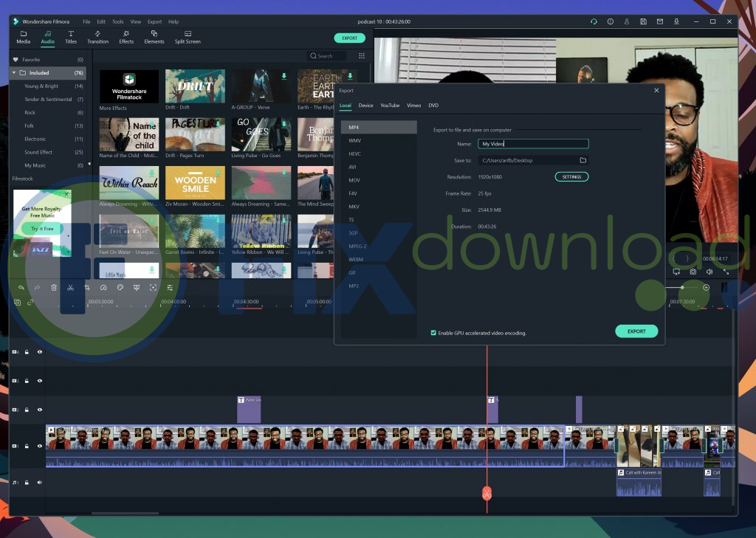Click the Color palette icon in timeline toolbar
Image resolution: width=756 pixels, height=538 pixels.
[120, 287]
